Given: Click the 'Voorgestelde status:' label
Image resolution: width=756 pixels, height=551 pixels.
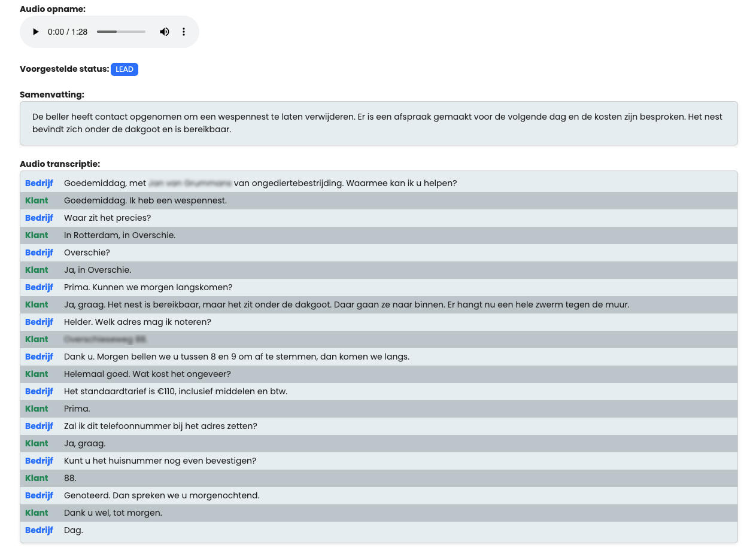Looking at the screenshot, I should [65, 69].
